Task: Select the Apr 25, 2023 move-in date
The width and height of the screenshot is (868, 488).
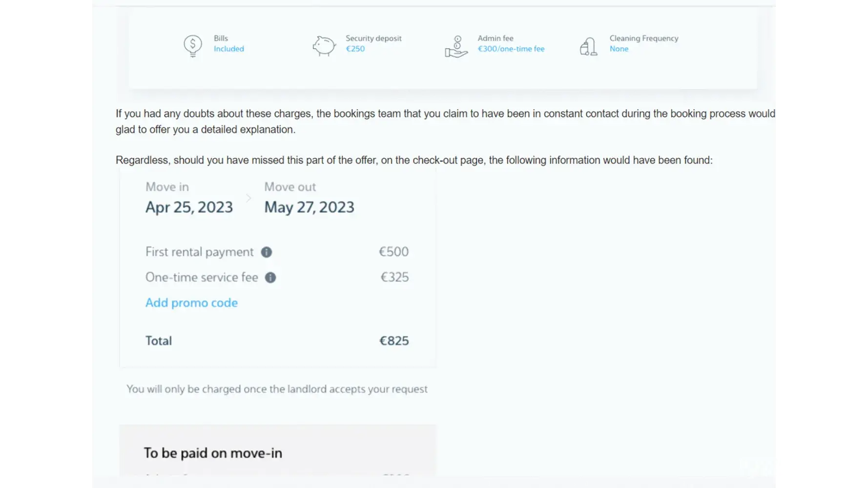Action: point(189,207)
